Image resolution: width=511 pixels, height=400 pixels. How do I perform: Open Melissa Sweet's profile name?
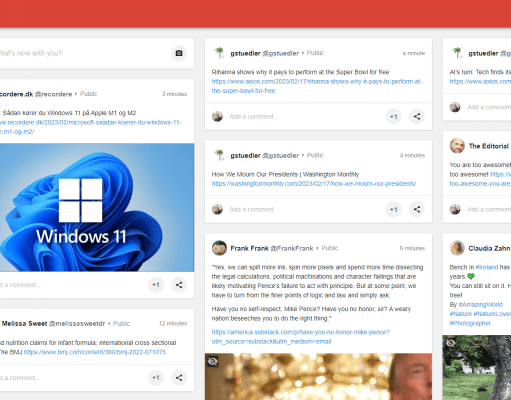[x=24, y=323]
